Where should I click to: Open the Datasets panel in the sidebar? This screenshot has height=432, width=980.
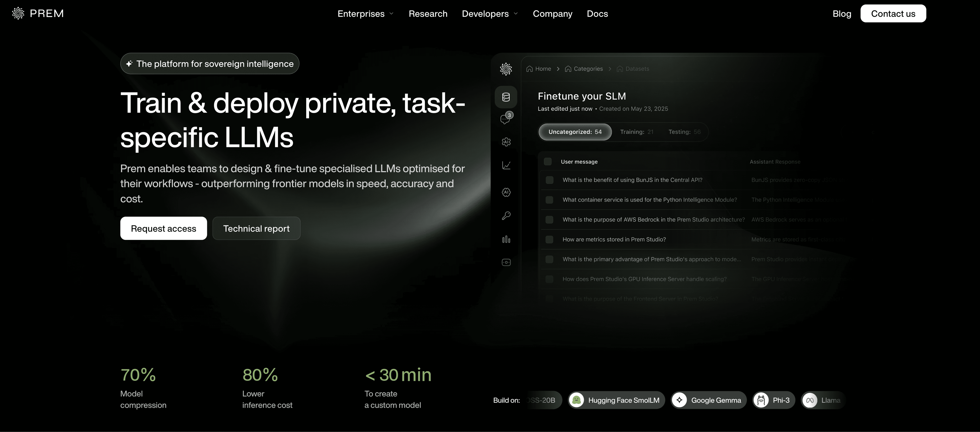506,97
